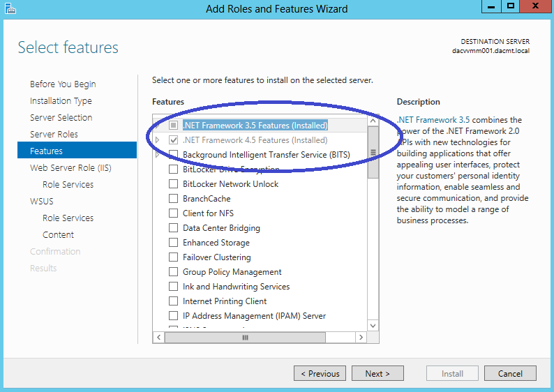Select the Client for NFS label
This screenshot has width=554, height=392.
pyautogui.click(x=208, y=213)
